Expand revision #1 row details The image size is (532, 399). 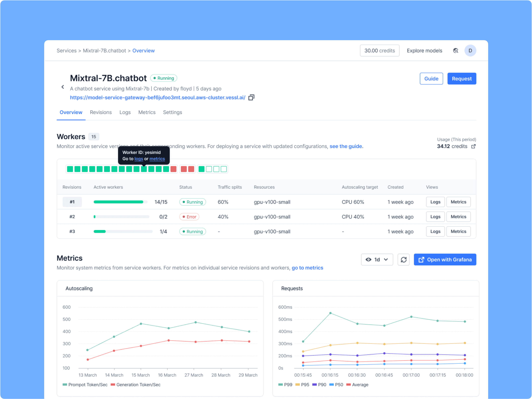(72, 202)
